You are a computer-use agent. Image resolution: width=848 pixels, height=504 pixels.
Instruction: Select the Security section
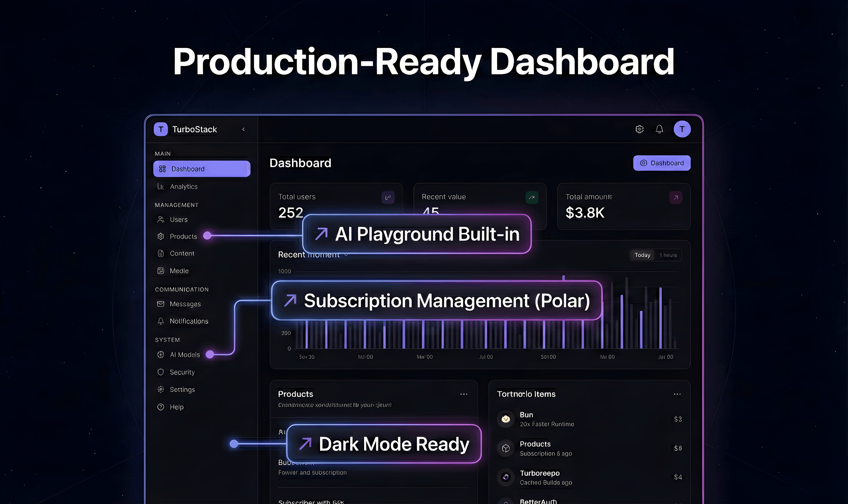(182, 372)
